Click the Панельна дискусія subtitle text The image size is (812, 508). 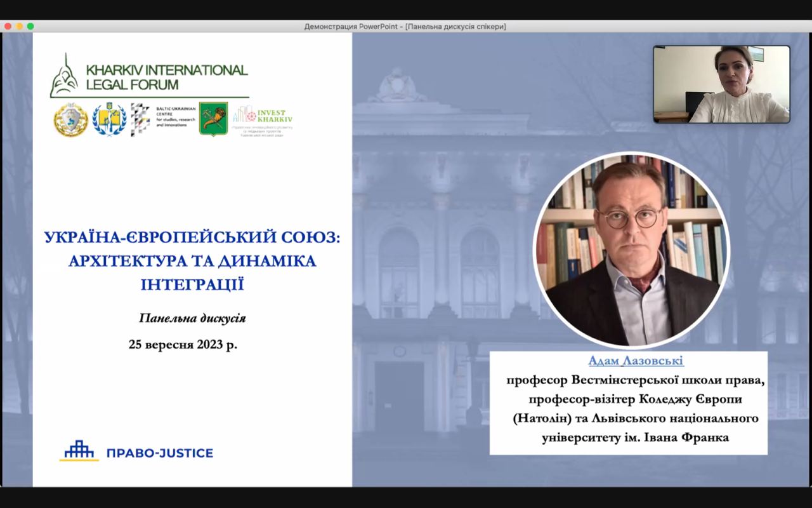(x=192, y=318)
